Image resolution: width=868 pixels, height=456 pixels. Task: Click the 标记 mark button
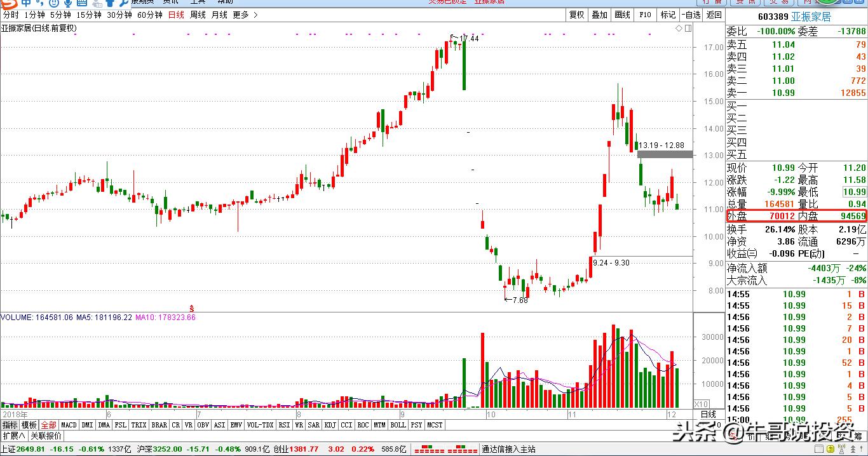(x=668, y=15)
